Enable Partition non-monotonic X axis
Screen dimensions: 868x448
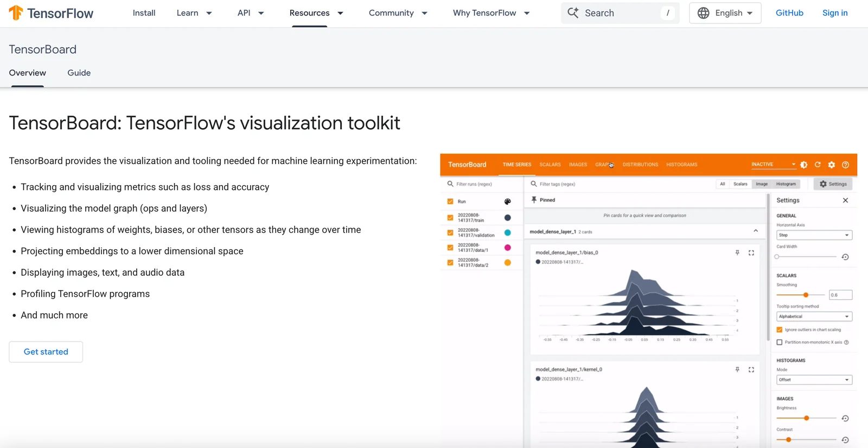pos(780,342)
